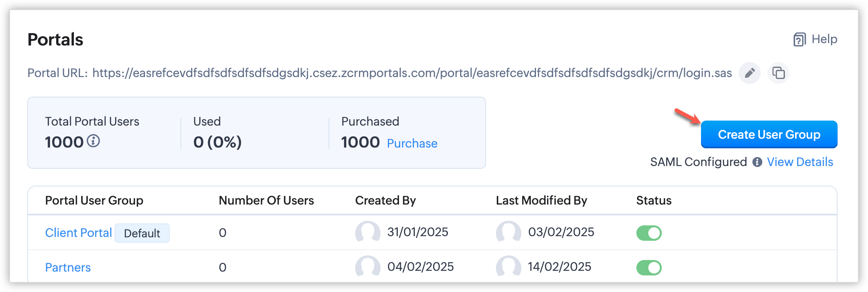The width and height of the screenshot is (868, 292).
Task: Open SAML View Details link
Action: click(x=800, y=162)
